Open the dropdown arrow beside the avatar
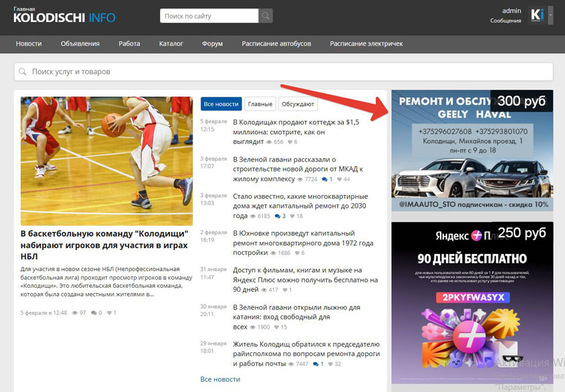 click(550, 15)
